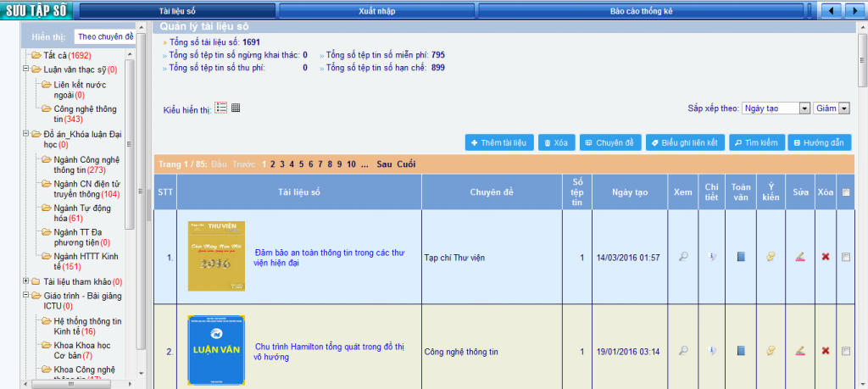This screenshot has height=389, width=868.
Task: Select Ngành TT Đa phương tiện (0)
Action: click(82, 236)
